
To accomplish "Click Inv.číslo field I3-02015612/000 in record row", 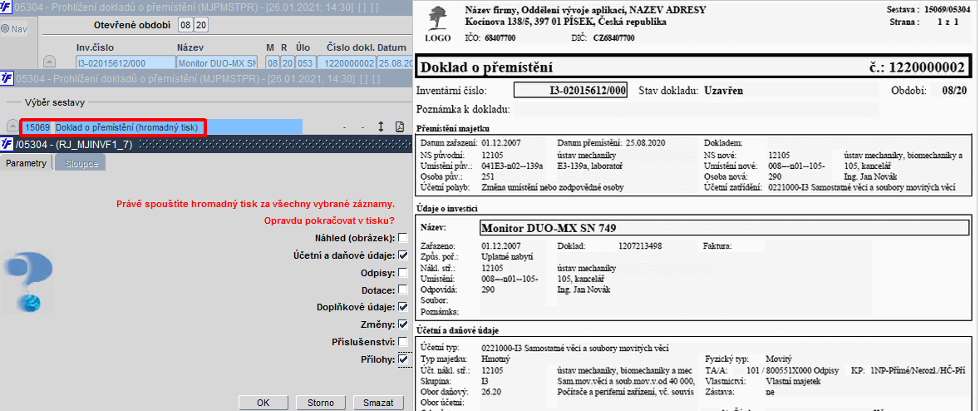I will coord(126,62).
